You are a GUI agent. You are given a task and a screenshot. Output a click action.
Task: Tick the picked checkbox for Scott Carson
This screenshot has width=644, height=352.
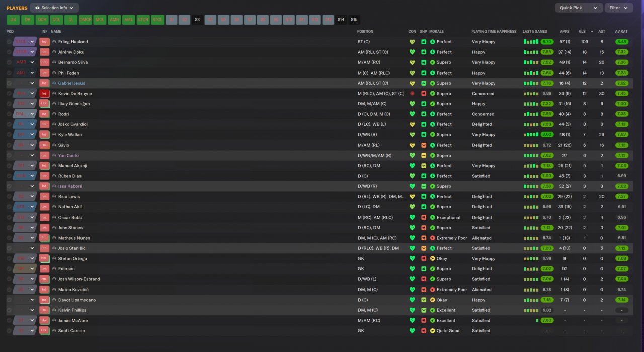9,331
